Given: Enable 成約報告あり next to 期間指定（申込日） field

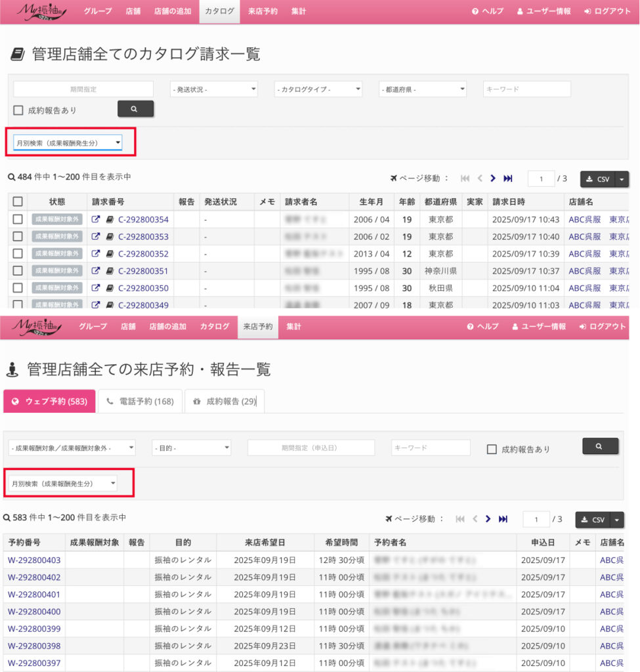Looking at the screenshot, I should pos(492,450).
